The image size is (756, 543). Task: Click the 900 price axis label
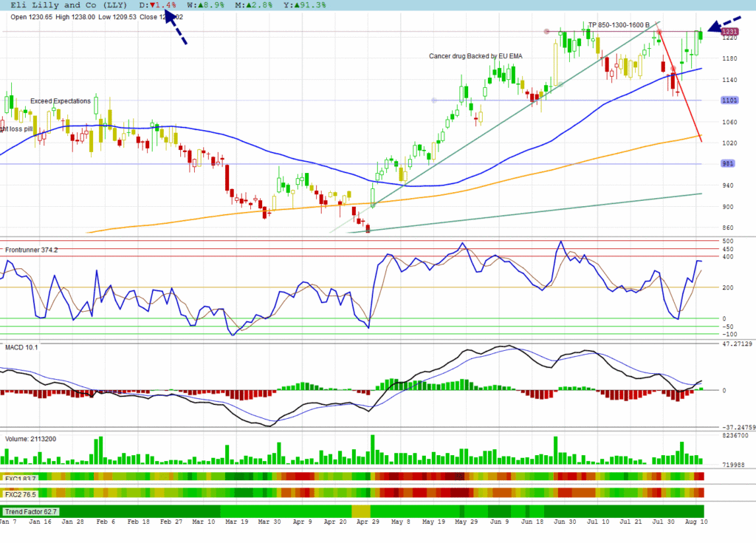727,207
